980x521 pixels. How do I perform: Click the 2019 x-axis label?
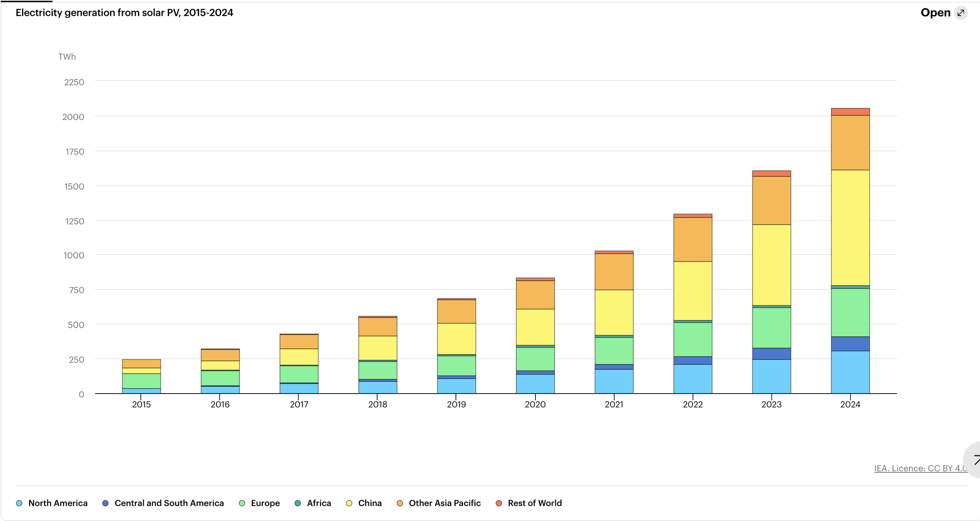click(456, 404)
